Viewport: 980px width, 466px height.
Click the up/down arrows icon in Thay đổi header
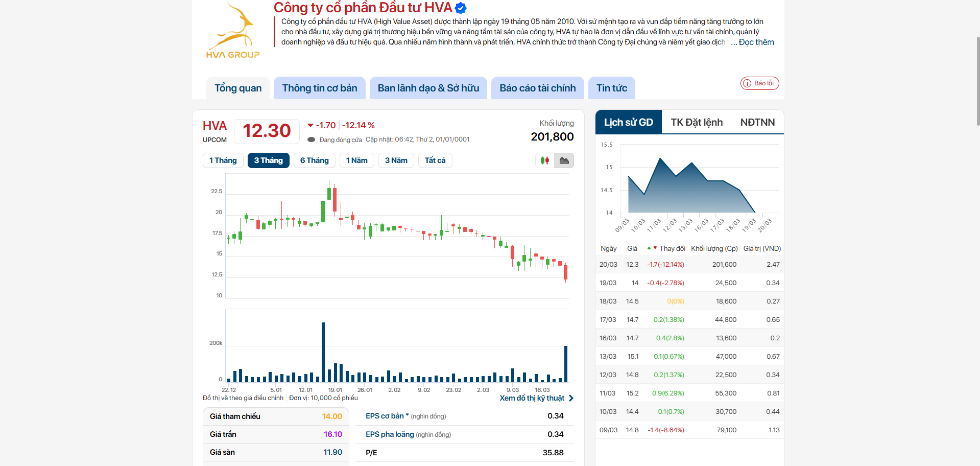pyautogui.click(x=652, y=248)
